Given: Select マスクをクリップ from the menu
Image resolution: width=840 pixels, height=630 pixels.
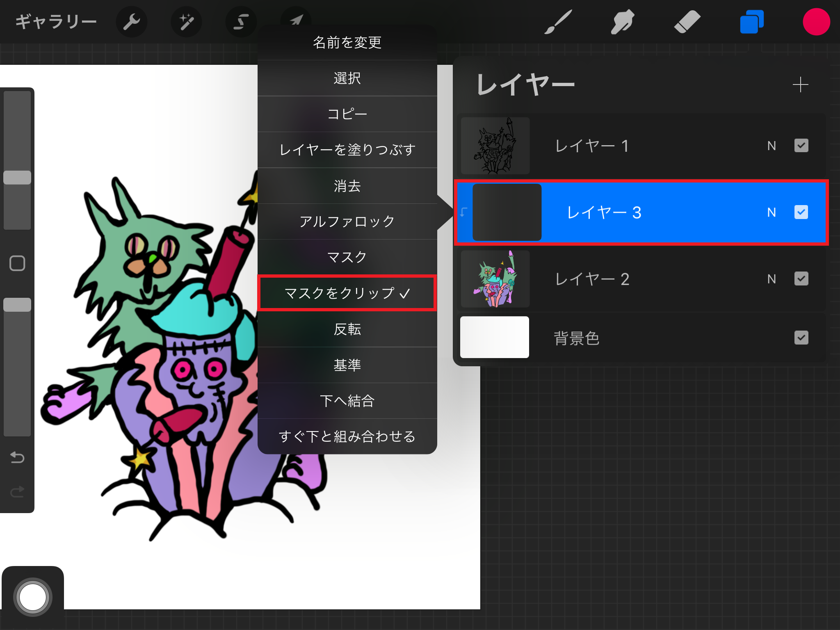Looking at the screenshot, I should point(347,293).
